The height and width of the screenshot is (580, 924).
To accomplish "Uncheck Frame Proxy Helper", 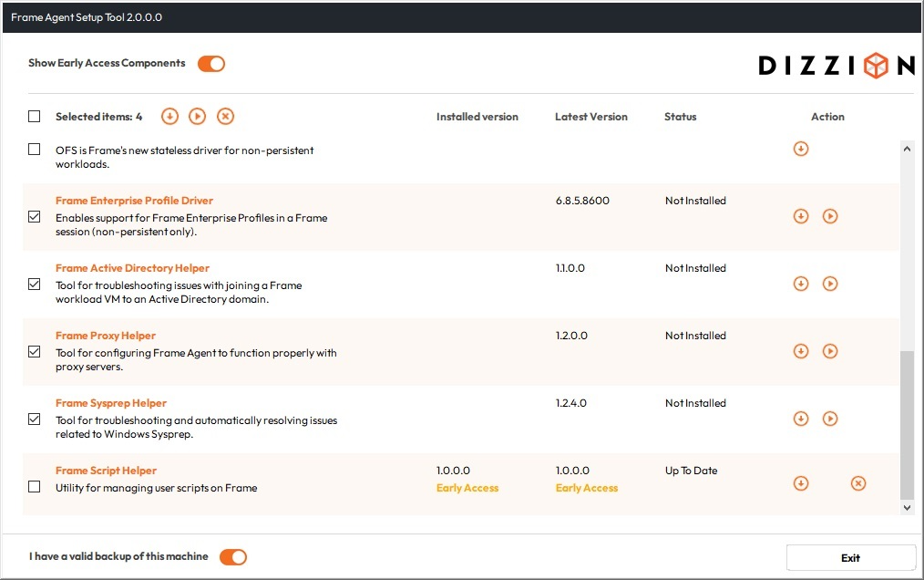I will 34,351.
